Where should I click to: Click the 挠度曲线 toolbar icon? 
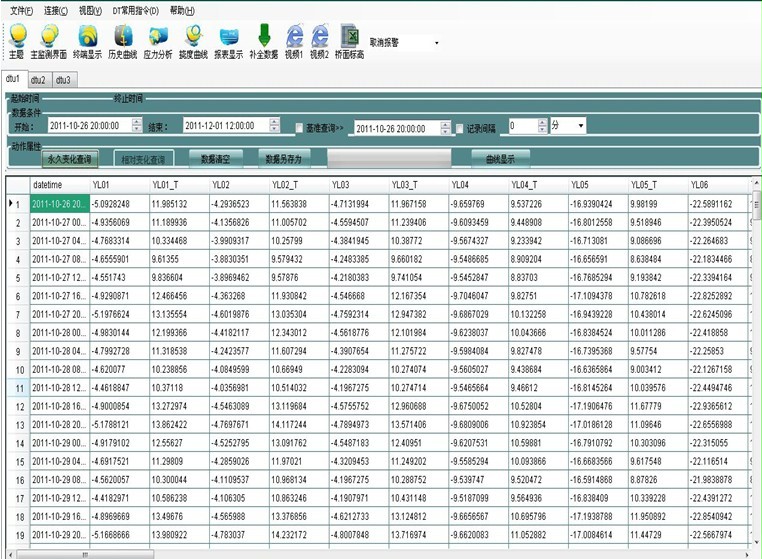[x=193, y=39]
